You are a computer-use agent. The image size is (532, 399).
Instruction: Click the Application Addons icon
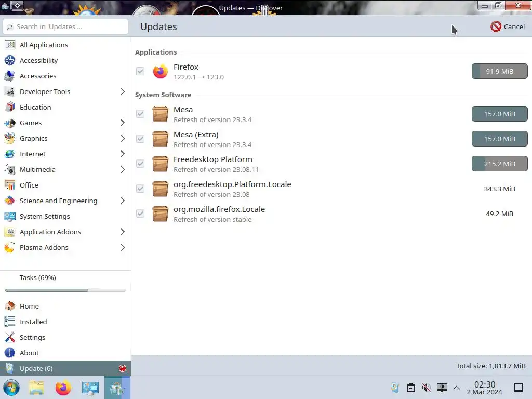tap(10, 232)
